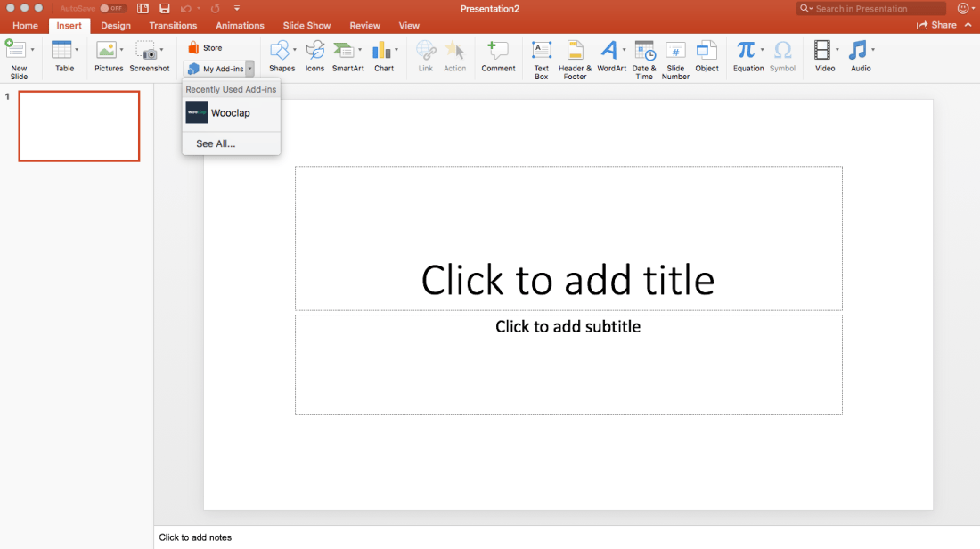Add a new Comment
The width and height of the screenshot is (980, 549).
(498, 57)
